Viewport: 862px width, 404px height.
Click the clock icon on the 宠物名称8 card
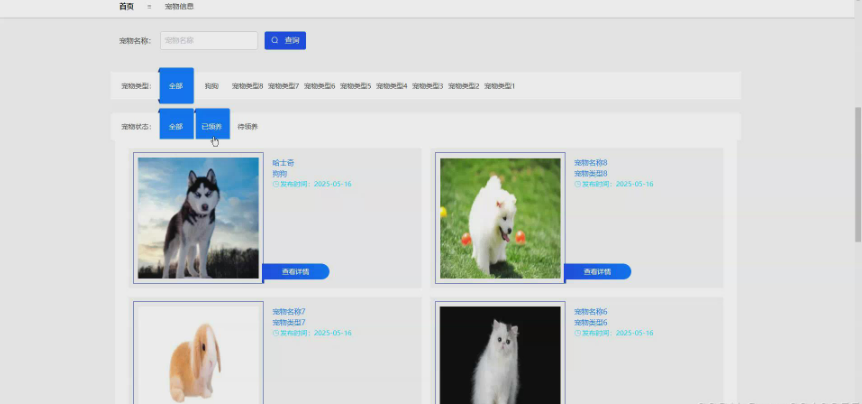tap(577, 184)
